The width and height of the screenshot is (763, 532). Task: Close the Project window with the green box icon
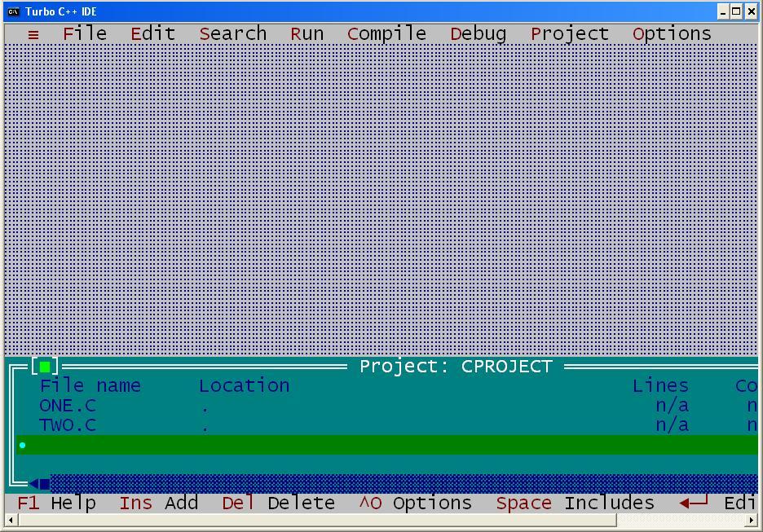pyautogui.click(x=45, y=366)
